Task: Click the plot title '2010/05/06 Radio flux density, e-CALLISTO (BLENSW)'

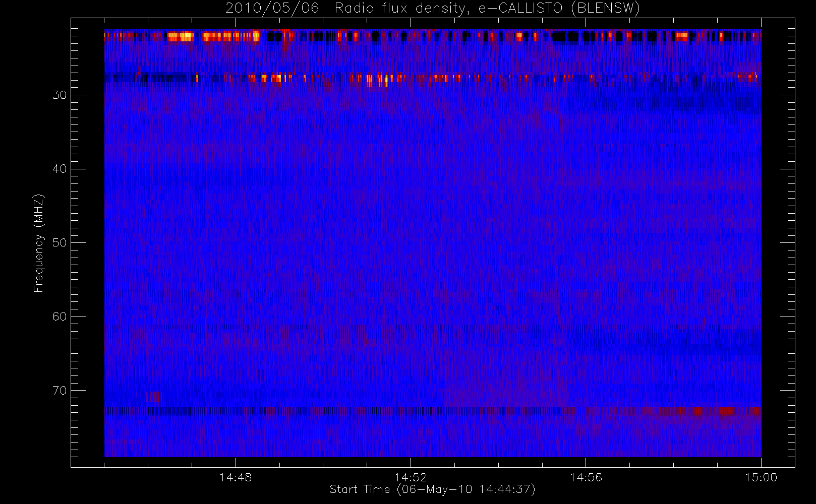Action: pyautogui.click(x=432, y=9)
